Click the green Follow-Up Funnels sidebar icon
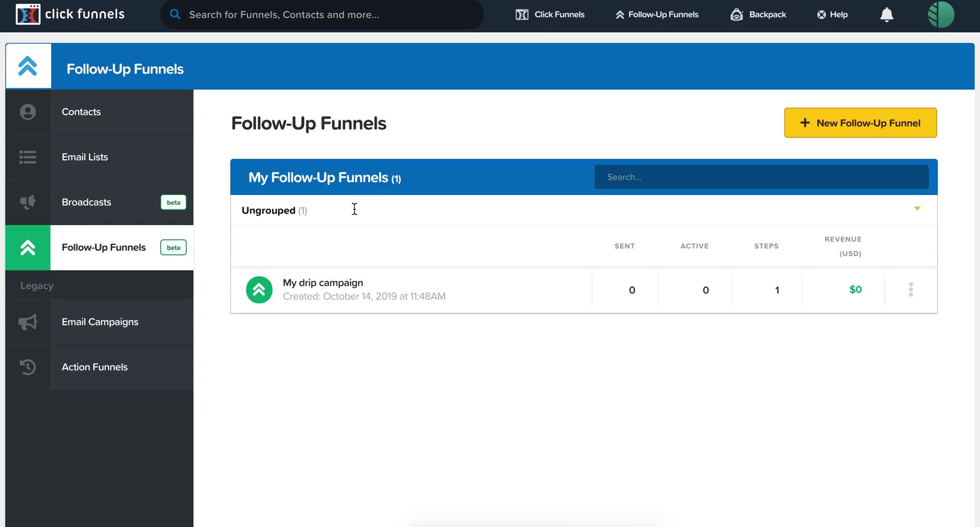The height and width of the screenshot is (527, 980). coord(28,248)
